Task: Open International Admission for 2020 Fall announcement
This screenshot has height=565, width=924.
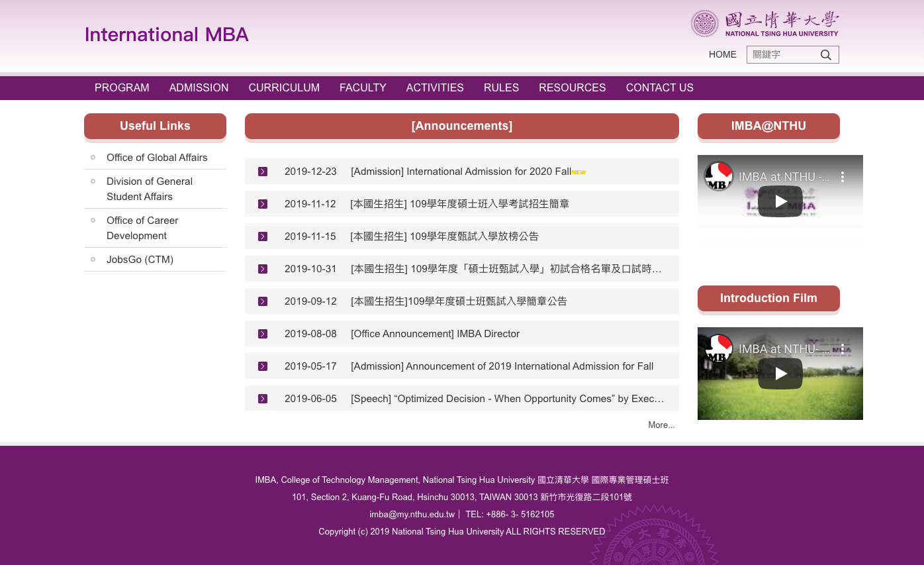Action: pyautogui.click(x=461, y=172)
